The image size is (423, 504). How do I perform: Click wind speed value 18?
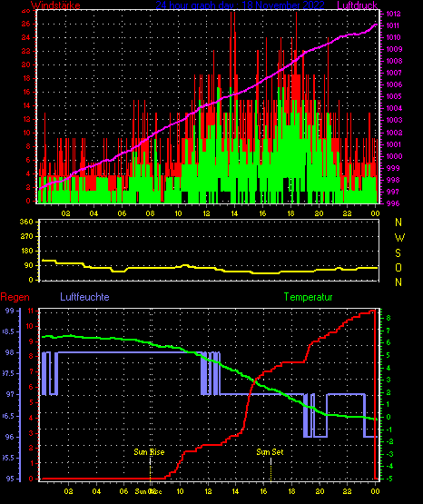click(x=26, y=78)
